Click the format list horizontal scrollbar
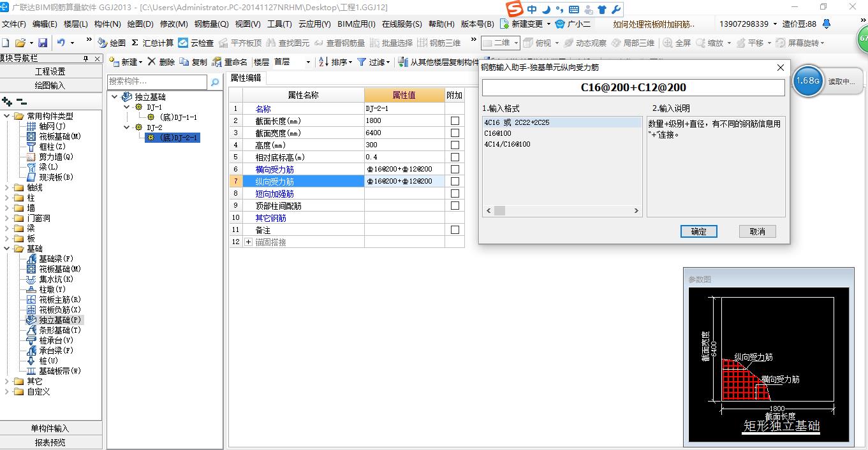868x450 pixels. click(562, 210)
